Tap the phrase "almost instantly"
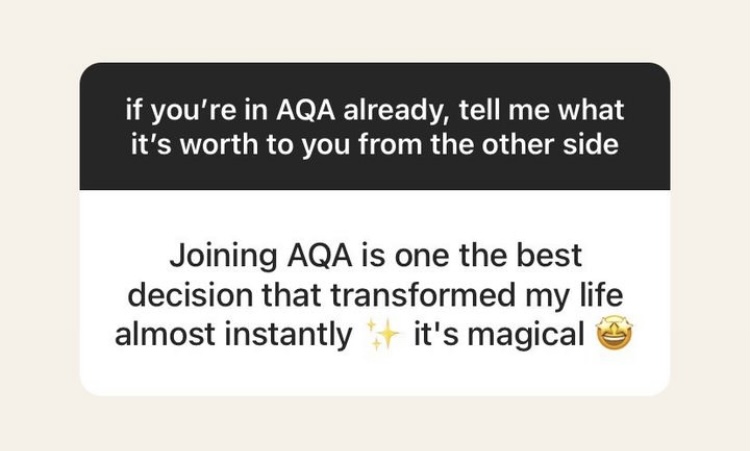The height and width of the screenshot is (451, 750). (x=232, y=336)
